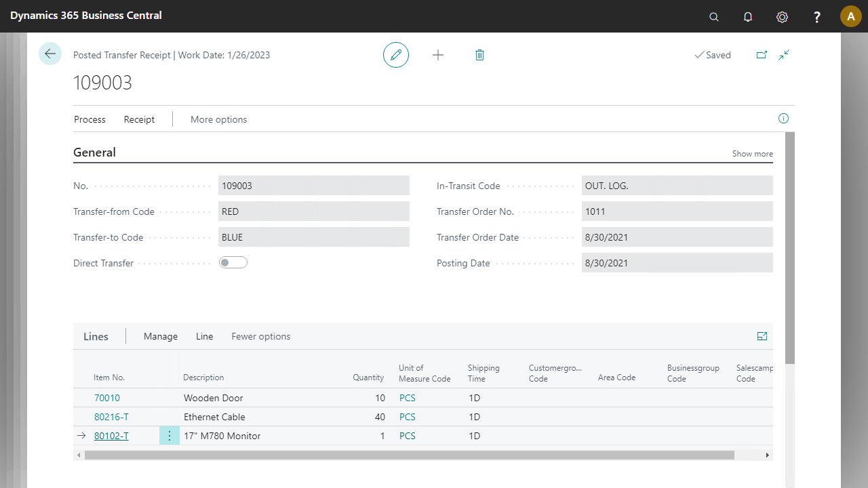Click the lines horizontal scrollbar thumb
Image resolution: width=868 pixels, height=488 pixels.
tap(409, 455)
